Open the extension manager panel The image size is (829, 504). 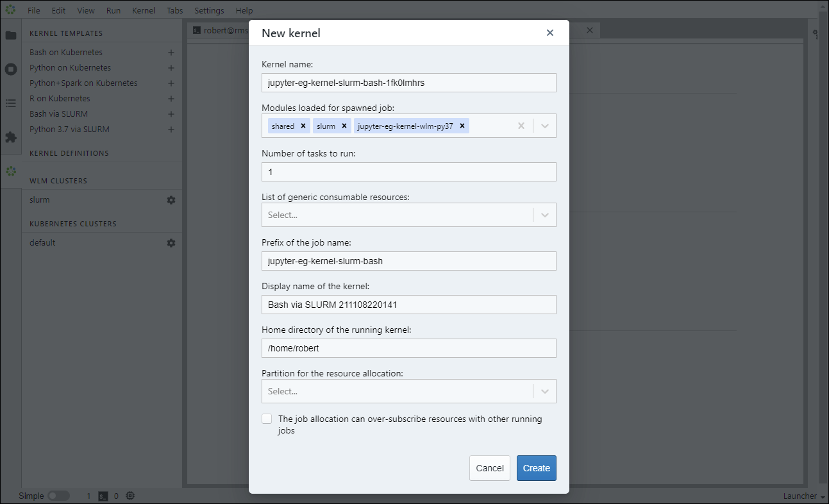(10, 137)
